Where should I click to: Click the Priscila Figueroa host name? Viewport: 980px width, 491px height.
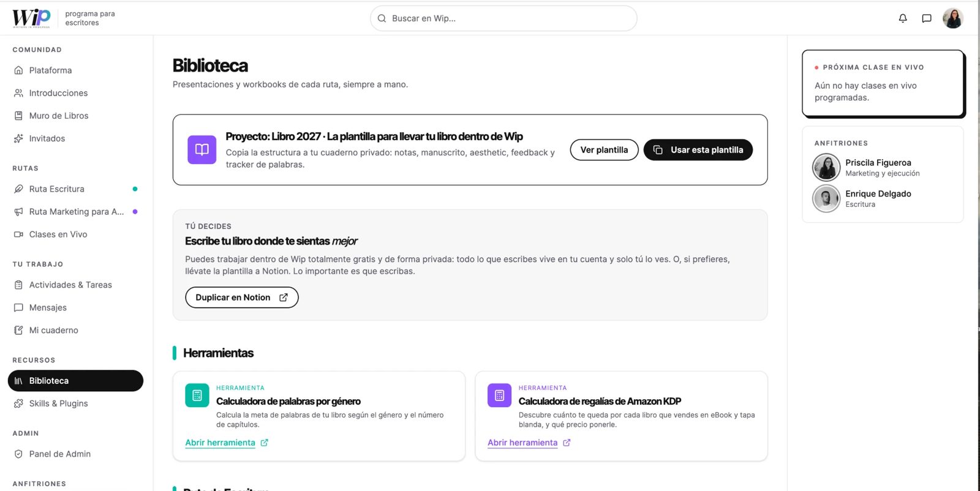pos(878,163)
